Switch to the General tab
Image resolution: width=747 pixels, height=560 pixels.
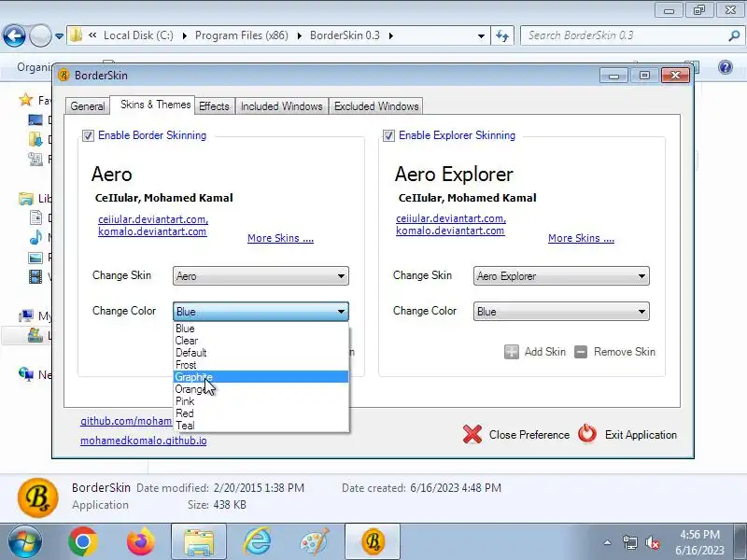coord(87,105)
